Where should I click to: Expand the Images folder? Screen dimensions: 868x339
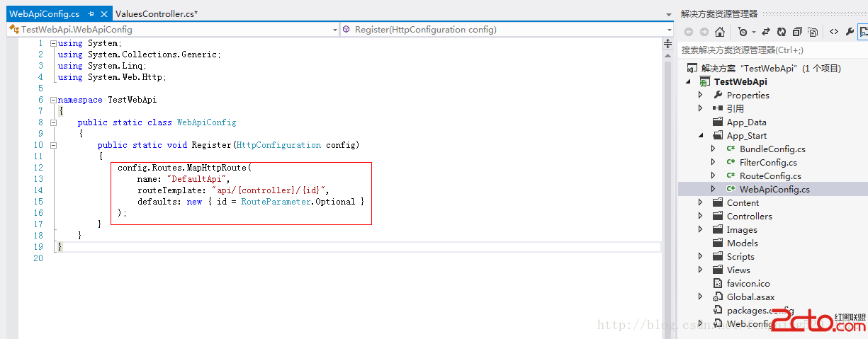tap(700, 229)
